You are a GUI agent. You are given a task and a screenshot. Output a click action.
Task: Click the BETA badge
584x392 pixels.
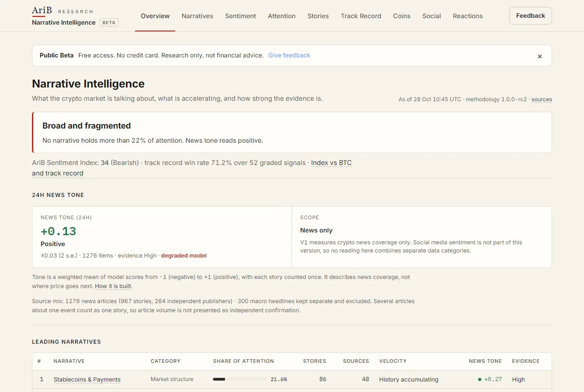click(109, 22)
